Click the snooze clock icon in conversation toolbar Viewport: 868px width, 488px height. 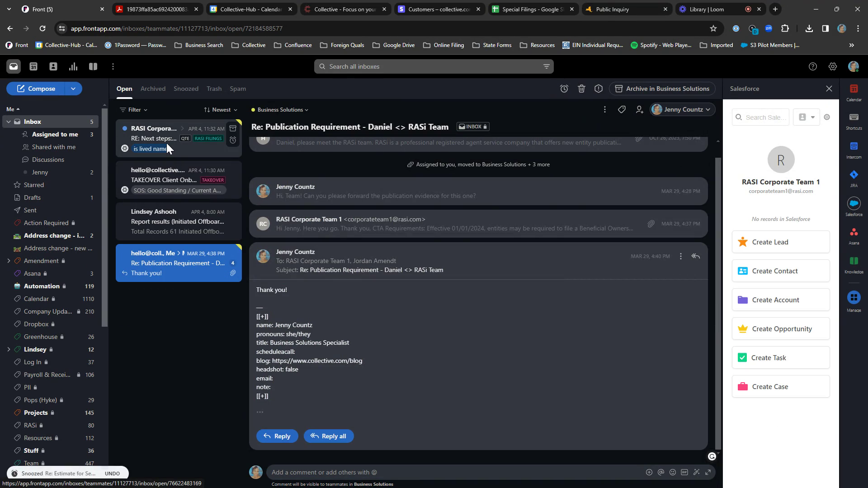coord(564,89)
